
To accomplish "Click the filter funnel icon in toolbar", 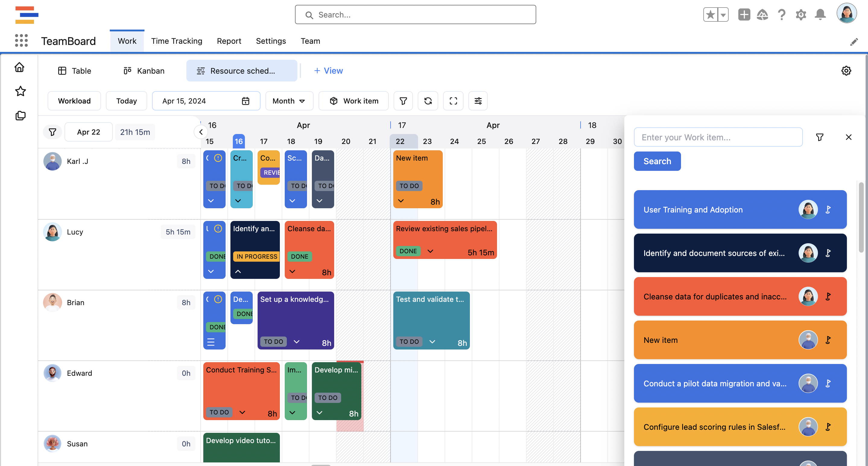I will pyautogui.click(x=403, y=101).
